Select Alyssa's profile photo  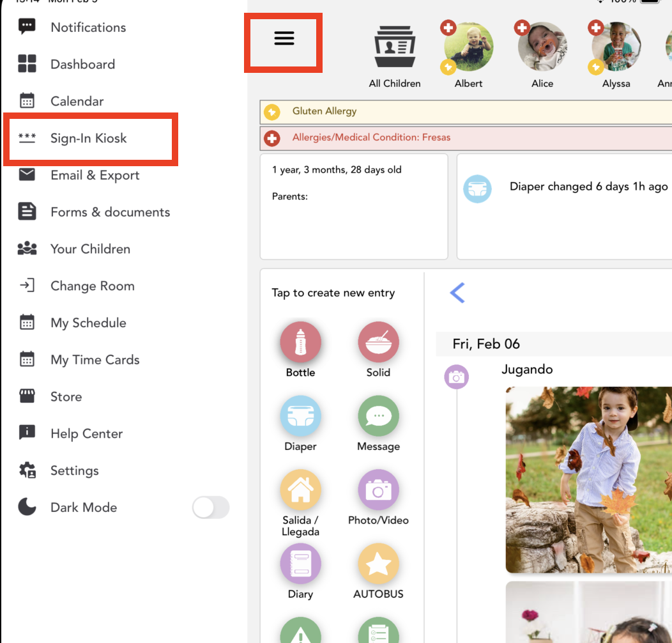616,47
